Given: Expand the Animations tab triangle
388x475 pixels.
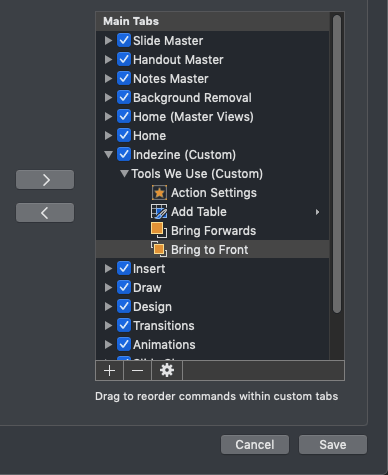Looking at the screenshot, I should point(108,344).
